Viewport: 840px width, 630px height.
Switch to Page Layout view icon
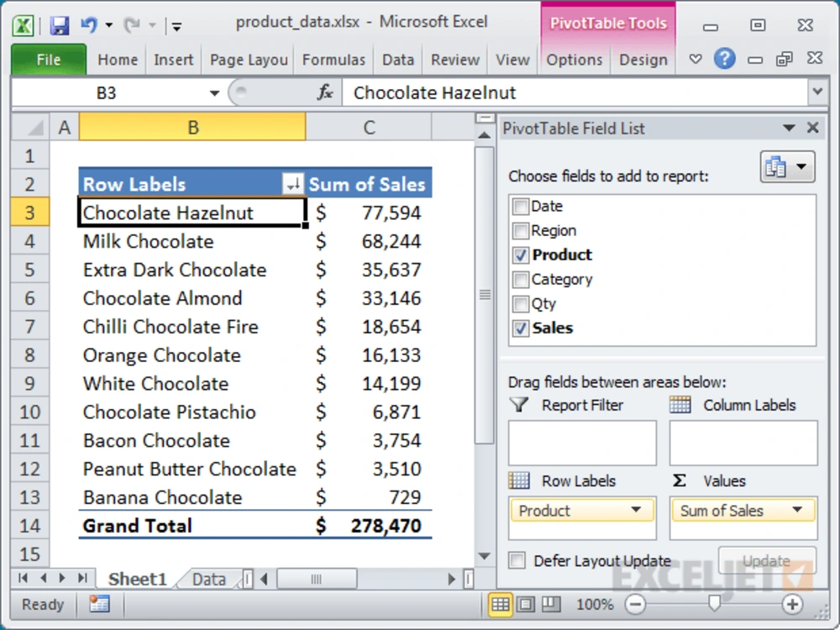tap(525, 604)
